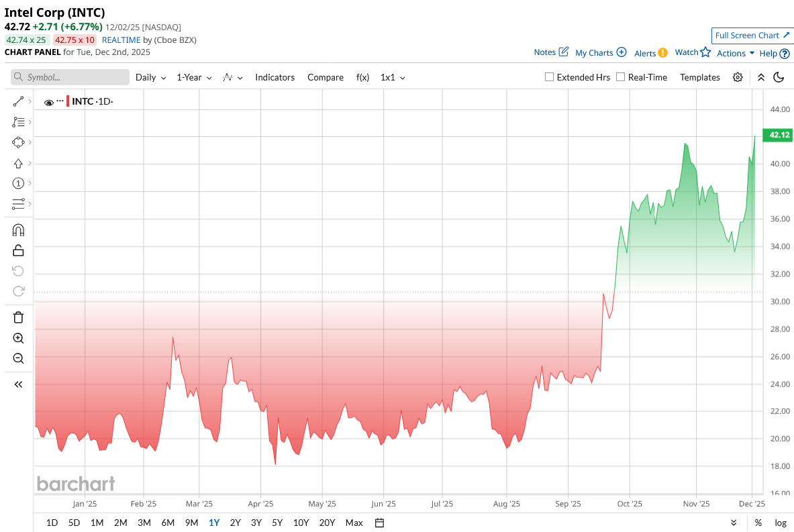Click the 42.12 current price label
The height and width of the screenshot is (532, 794).
pyautogui.click(x=779, y=135)
